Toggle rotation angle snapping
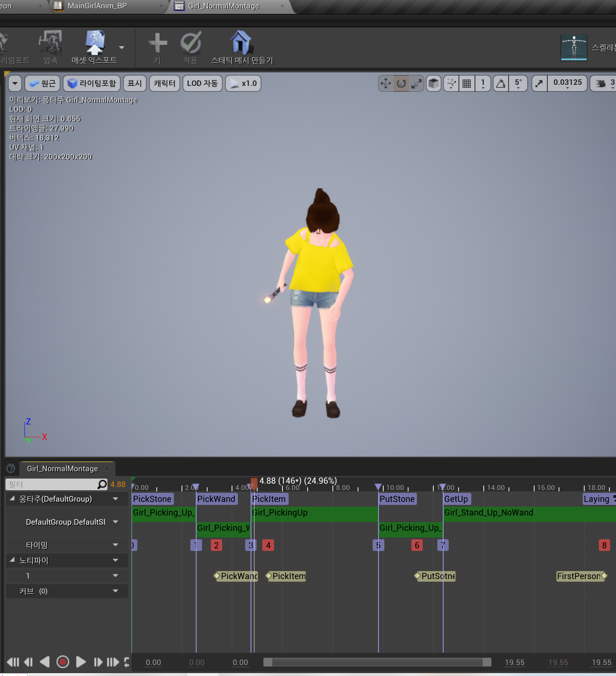This screenshot has height=676, width=616. click(x=501, y=83)
